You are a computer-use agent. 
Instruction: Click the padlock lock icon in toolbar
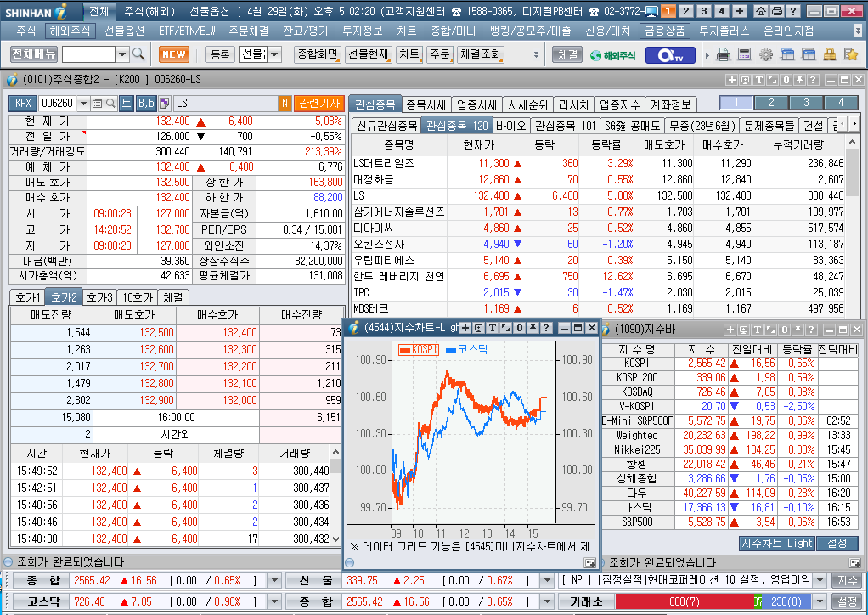(829, 54)
